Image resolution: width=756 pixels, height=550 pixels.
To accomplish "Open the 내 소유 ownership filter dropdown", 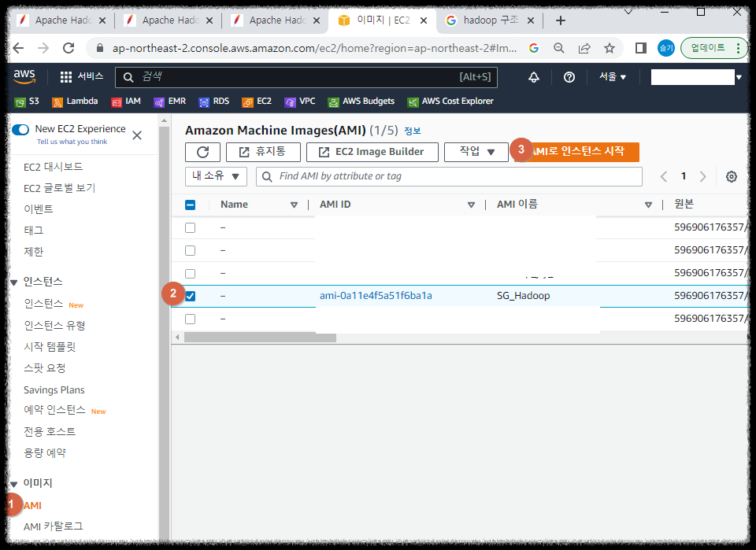I will click(x=216, y=177).
